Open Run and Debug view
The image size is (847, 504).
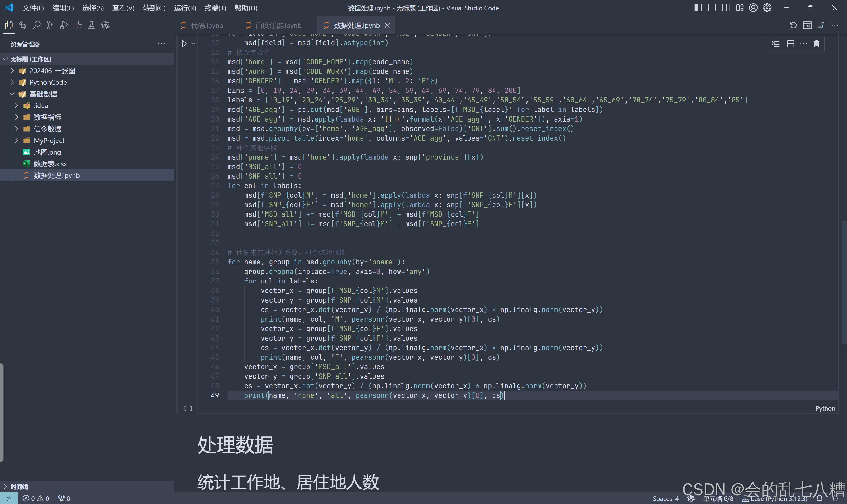[x=64, y=25]
